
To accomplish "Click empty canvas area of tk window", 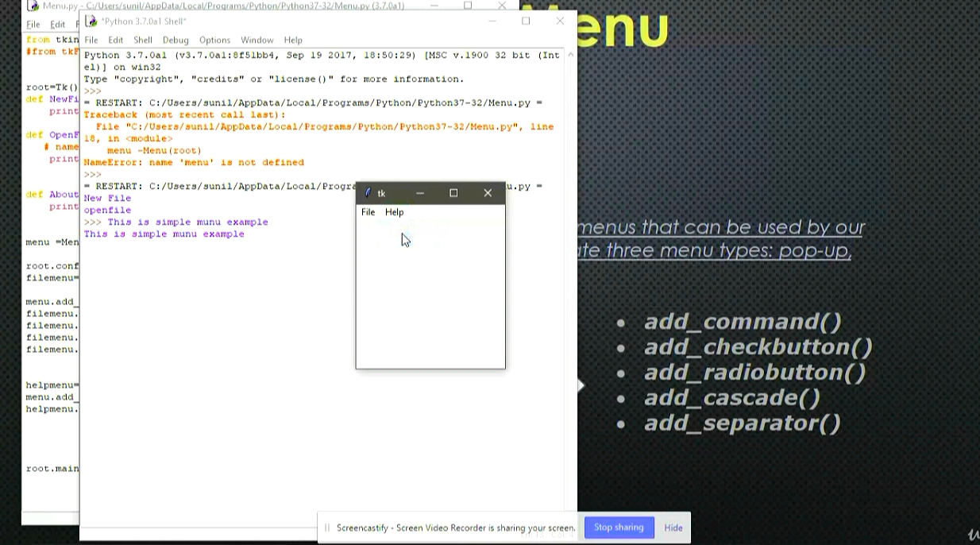I will (x=430, y=294).
